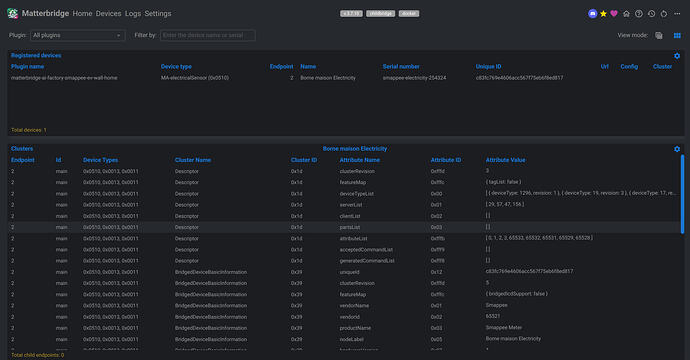This screenshot has height=360, width=690.
Task: Open the help question-mark icon
Action: pos(639,14)
